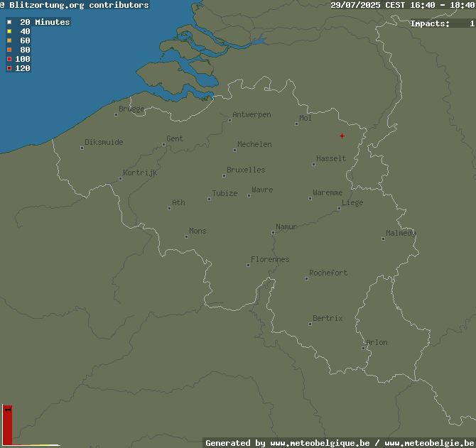Viewport: 476px width, 448px height.
Task: Select the white 20 Minutes legend swatch
Action: tap(9, 22)
